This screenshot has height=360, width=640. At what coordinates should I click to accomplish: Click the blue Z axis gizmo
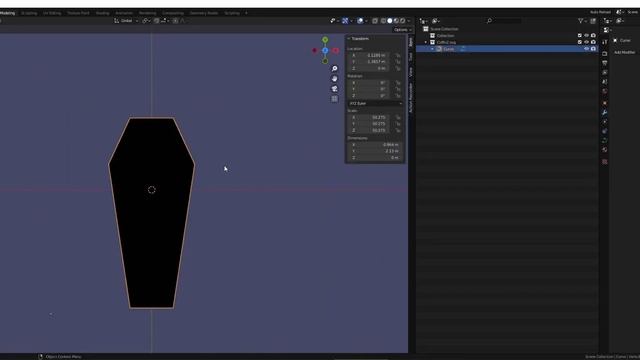[x=325, y=51]
